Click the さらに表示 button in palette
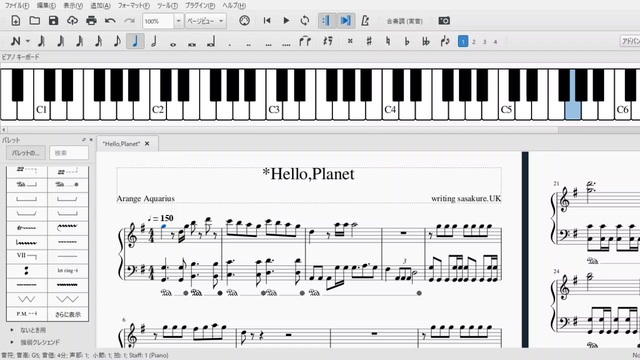 [x=68, y=314]
